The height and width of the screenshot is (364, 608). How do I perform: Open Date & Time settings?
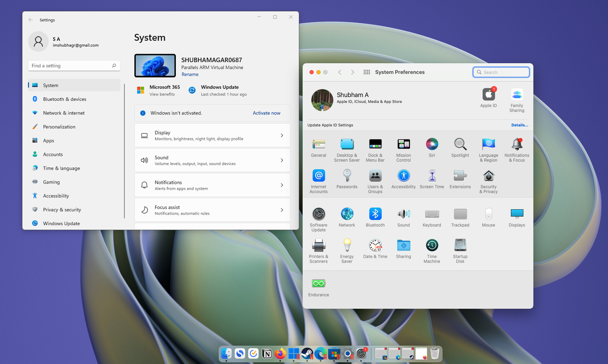tap(375, 247)
